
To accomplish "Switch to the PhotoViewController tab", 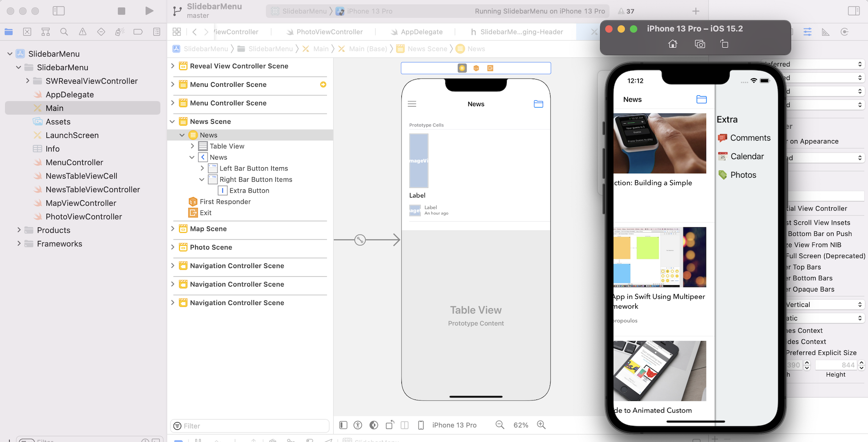I will [330, 32].
